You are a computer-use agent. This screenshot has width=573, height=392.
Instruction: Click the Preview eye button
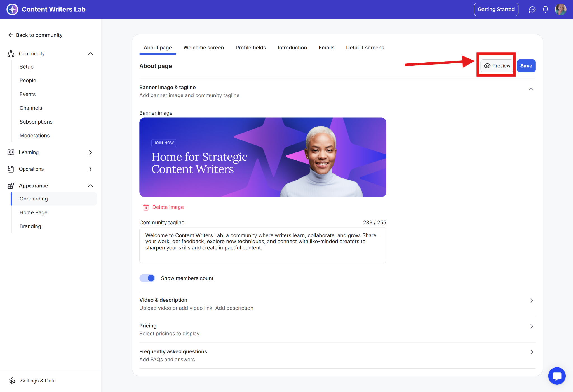(x=497, y=66)
